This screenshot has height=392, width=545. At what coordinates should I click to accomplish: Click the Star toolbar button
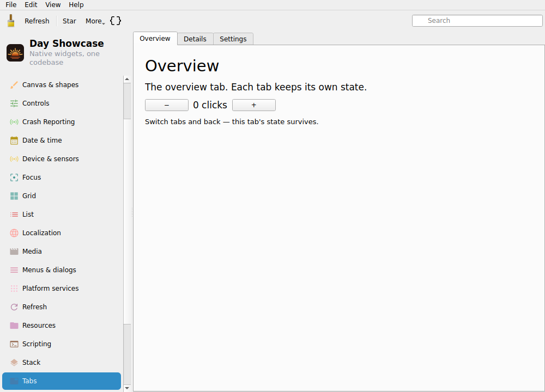[x=69, y=21]
